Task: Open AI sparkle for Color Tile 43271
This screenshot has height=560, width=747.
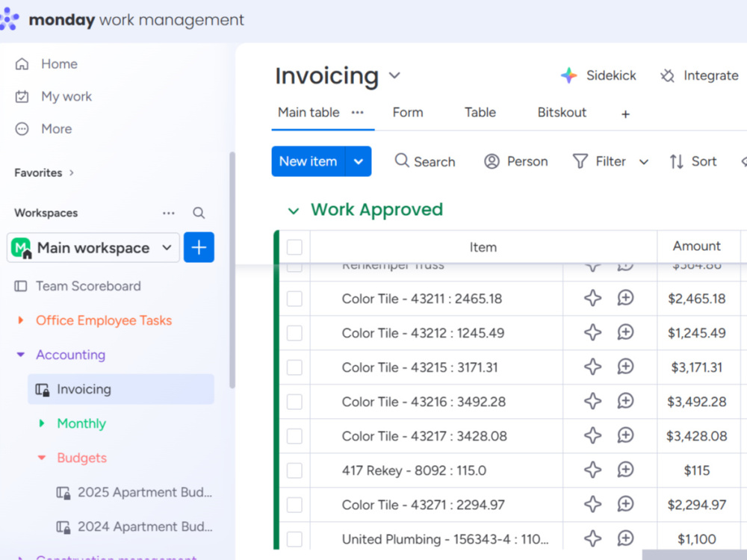Action: pyautogui.click(x=592, y=504)
